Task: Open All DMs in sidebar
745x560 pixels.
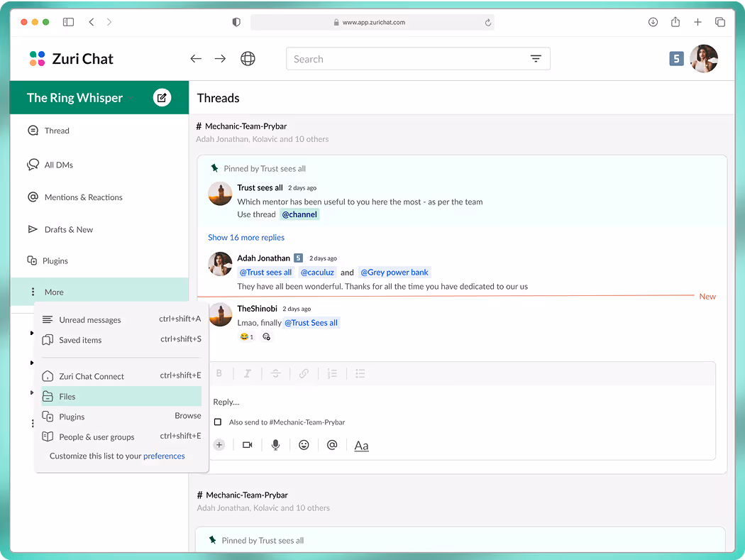Action: 99,165
